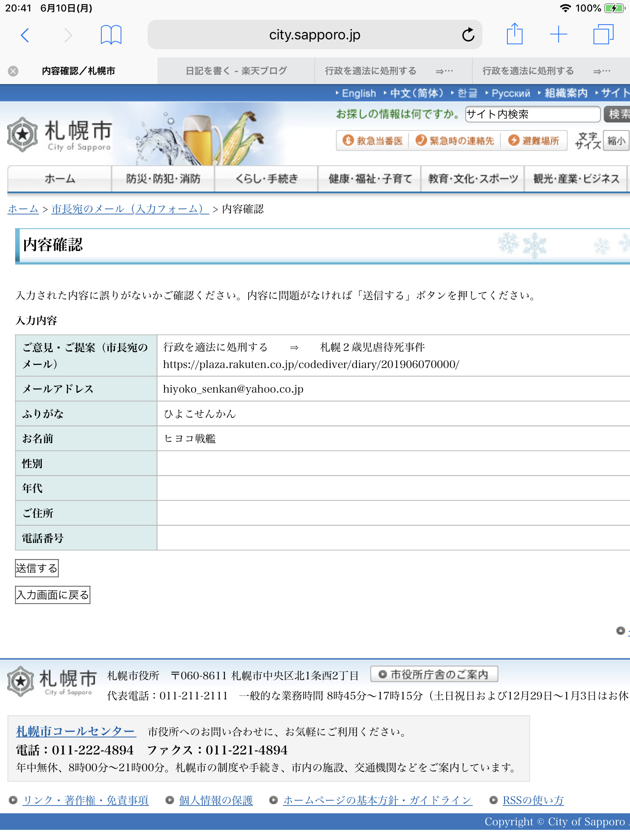This screenshot has height=840, width=630.
Task: Focus the サイト内検索 search field
Action: [x=532, y=114]
